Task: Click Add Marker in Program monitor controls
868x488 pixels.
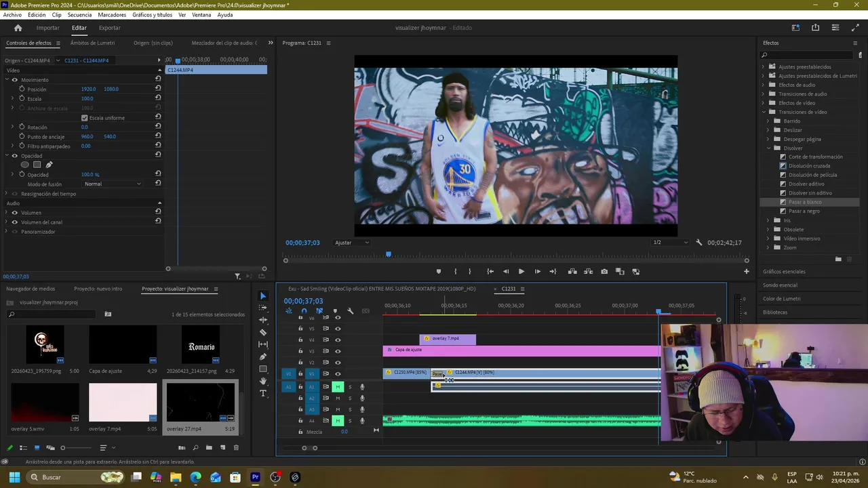Action: tap(439, 272)
